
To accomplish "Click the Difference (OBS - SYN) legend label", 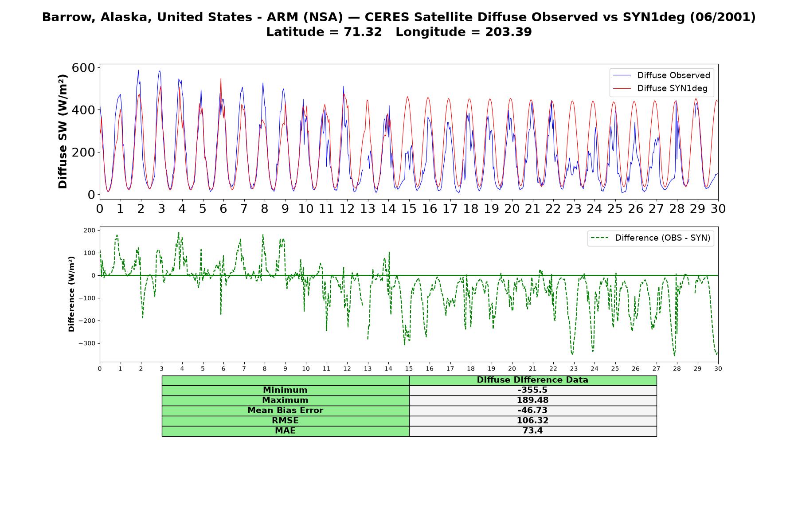I will coord(662,238).
